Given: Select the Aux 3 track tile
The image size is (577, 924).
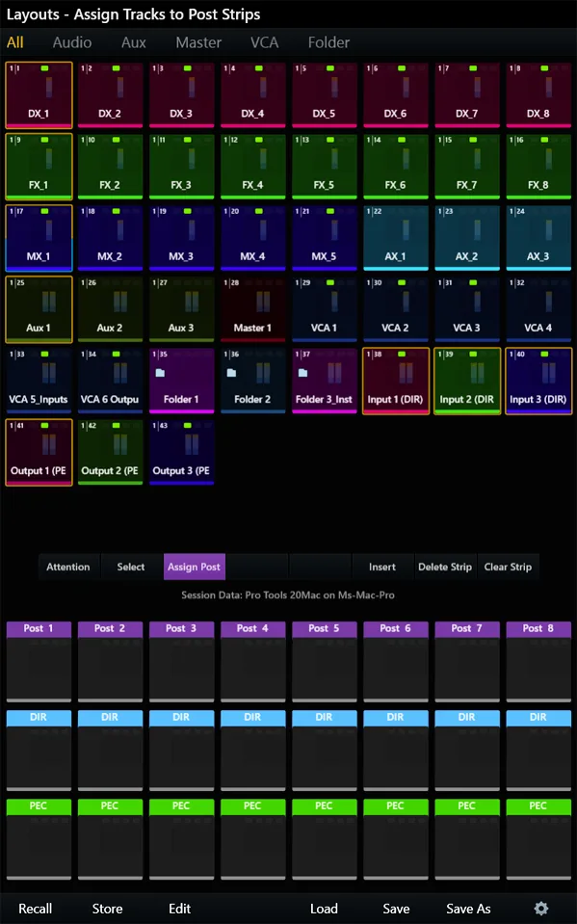Looking at the screenshot, I should tap(181, 308).
